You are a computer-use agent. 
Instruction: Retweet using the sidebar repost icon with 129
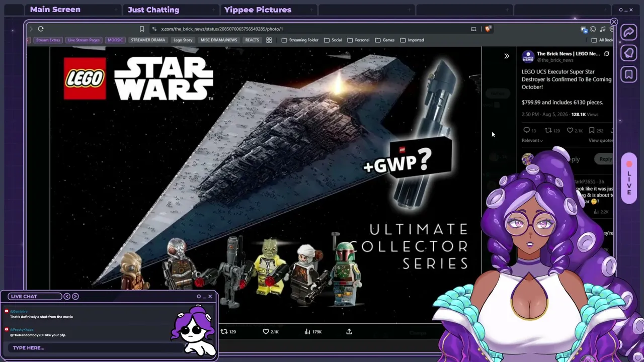click(548, 130)
